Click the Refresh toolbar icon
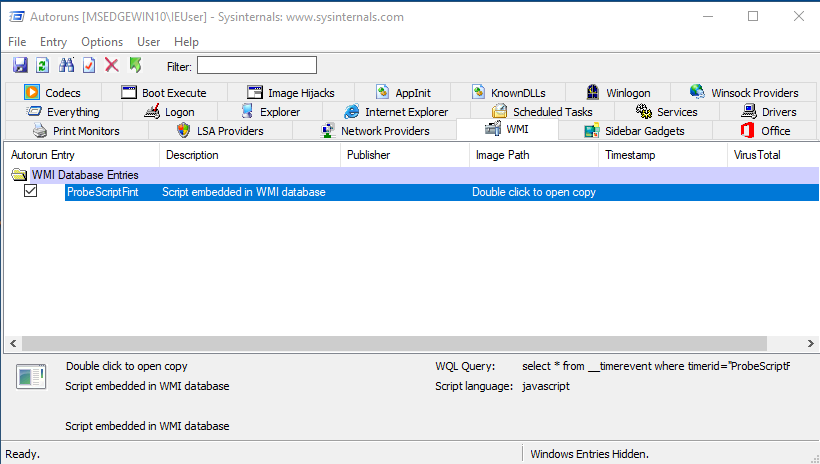This screenshot has height=464, width=820. (43, 65)
